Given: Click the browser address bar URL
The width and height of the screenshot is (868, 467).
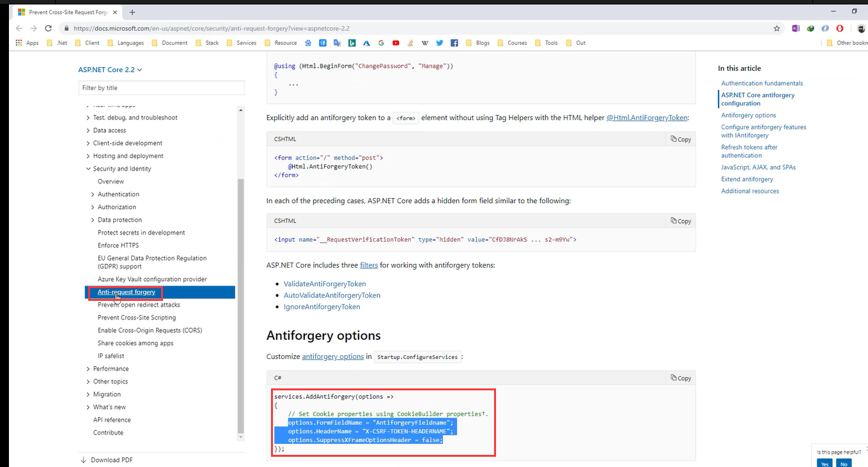Looking at the screenshot, I should 211,28.
